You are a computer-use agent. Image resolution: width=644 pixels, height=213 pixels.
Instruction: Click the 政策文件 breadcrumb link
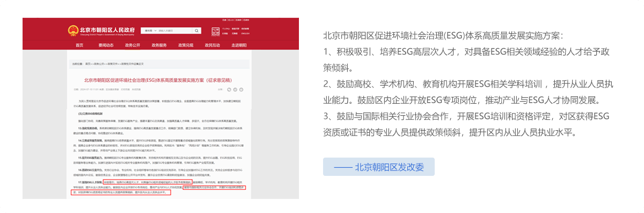click(112, 63)
